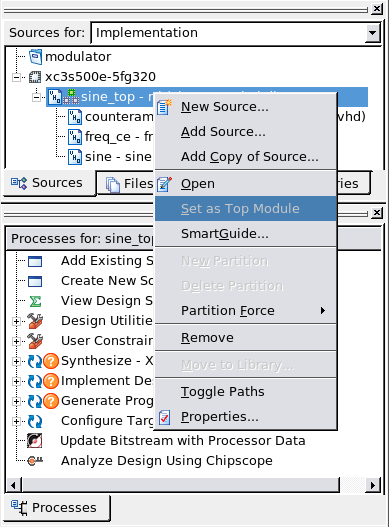Expand the Partition Force submenu arrow
This screenshot has width=389, height=527.
(x=323, y=311)
